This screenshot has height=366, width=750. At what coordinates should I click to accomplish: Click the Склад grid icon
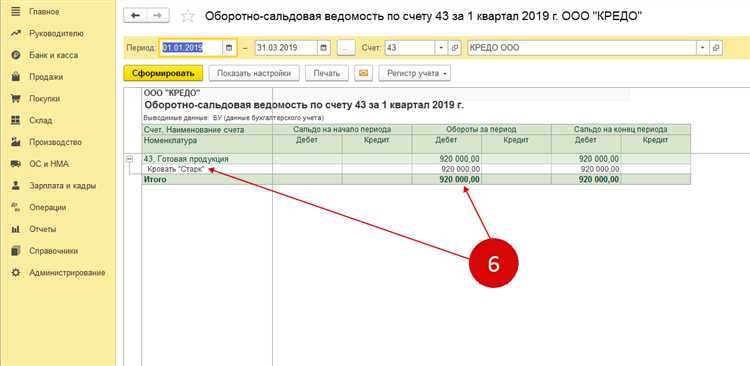pyautogui.click(x=16, y=120)
